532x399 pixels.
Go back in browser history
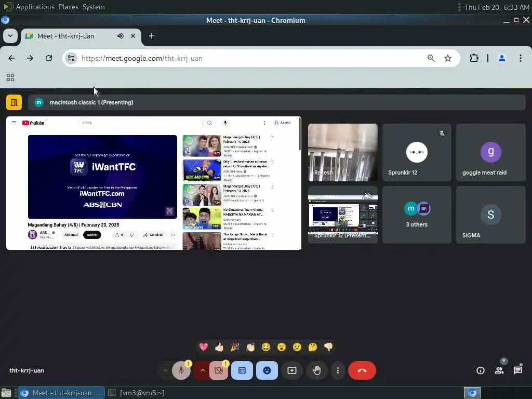[x=11, y=58]
